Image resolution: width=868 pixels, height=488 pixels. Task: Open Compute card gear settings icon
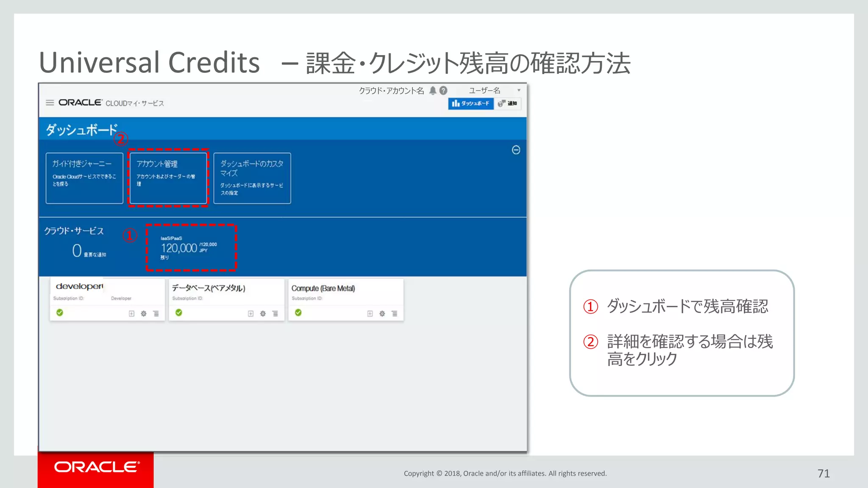pyautogui.click(x=382, y=314)
